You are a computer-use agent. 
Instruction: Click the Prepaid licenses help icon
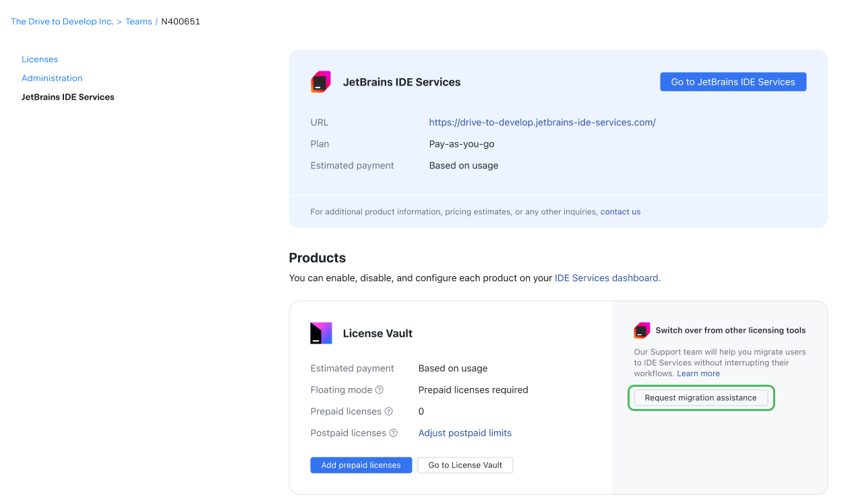(388, 412)
